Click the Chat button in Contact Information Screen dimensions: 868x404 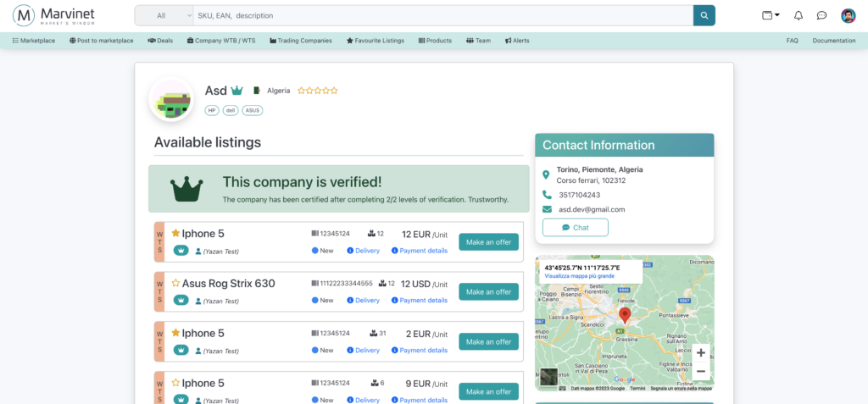[575, 227]
